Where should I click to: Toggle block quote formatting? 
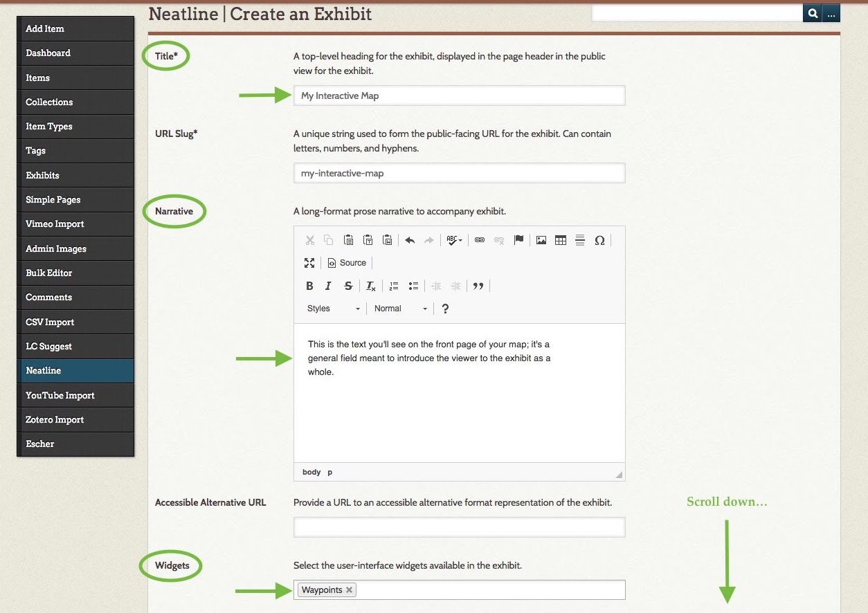coord(478,286)
